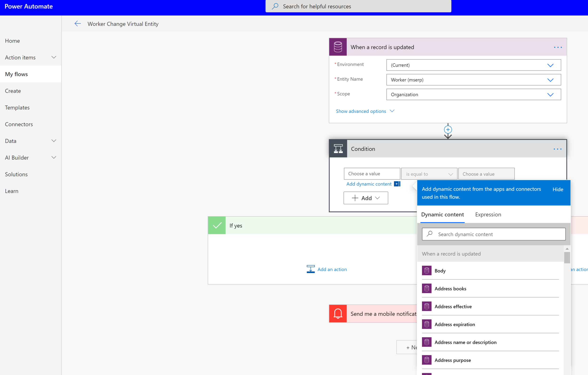This screenshot has height=375, width=588.
Task: Click the green checkmark icon on If yes
Action: coord(217,225)
